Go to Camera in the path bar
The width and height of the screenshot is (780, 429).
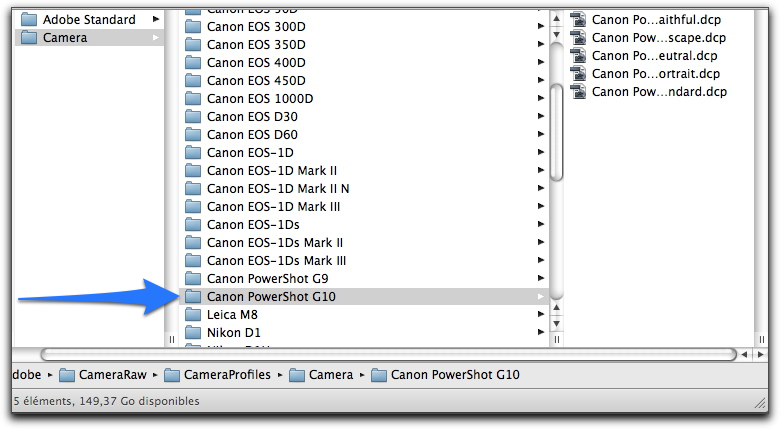point(321,375)
